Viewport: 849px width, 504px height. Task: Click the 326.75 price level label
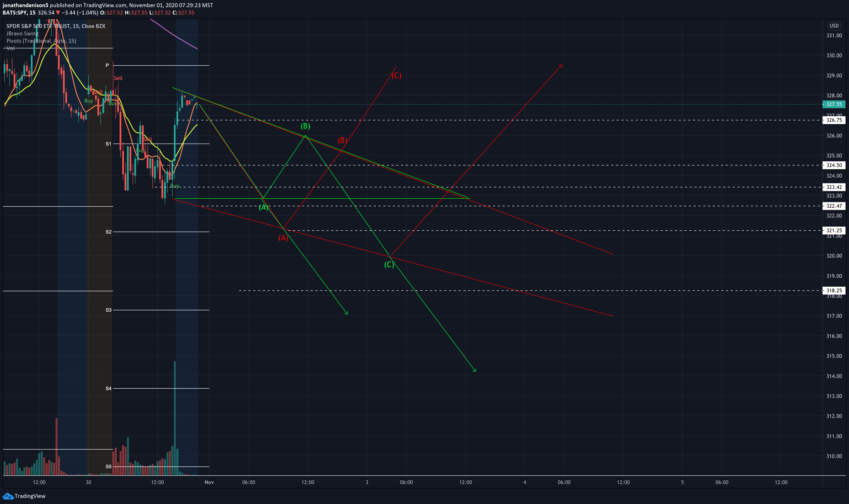834,120
